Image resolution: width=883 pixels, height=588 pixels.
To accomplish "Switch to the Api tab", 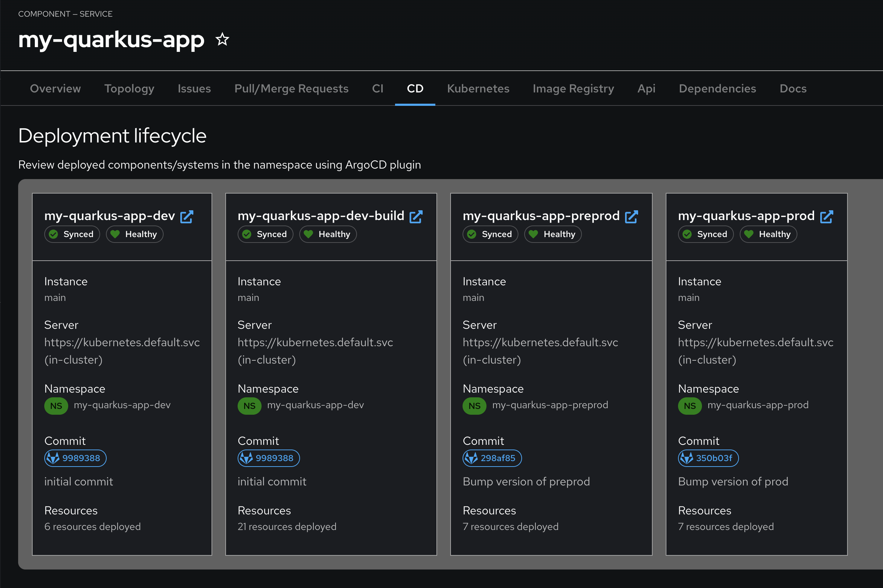I will (x=646, y=88).
